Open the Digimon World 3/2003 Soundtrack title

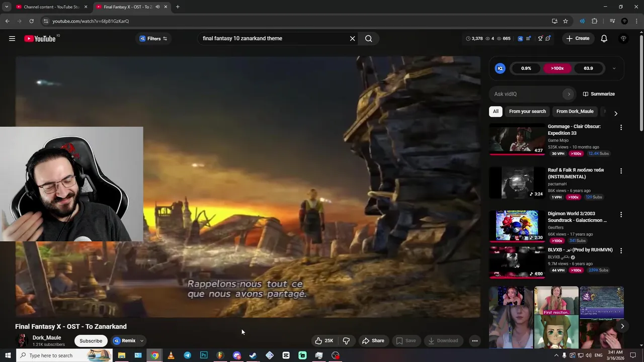(577, 217)
